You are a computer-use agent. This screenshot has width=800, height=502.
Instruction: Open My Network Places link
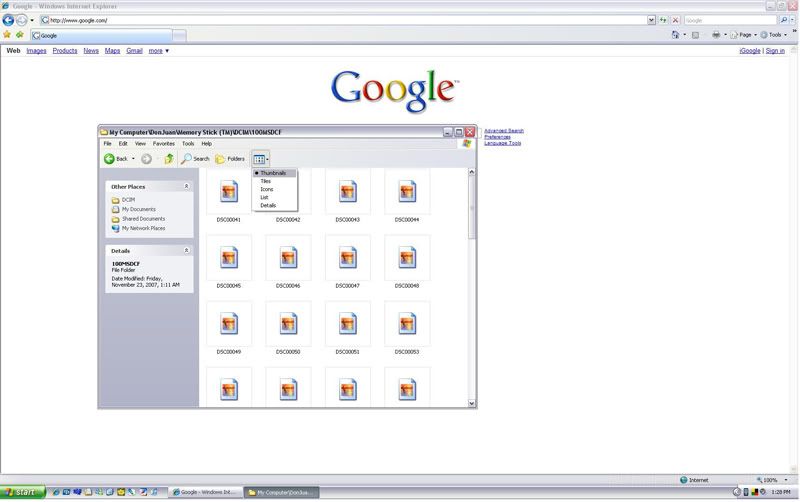point(143,229)
